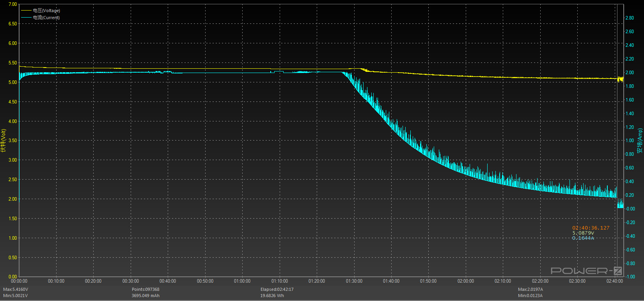Click the POWER-Z logo watermark

tap(586, 271)
